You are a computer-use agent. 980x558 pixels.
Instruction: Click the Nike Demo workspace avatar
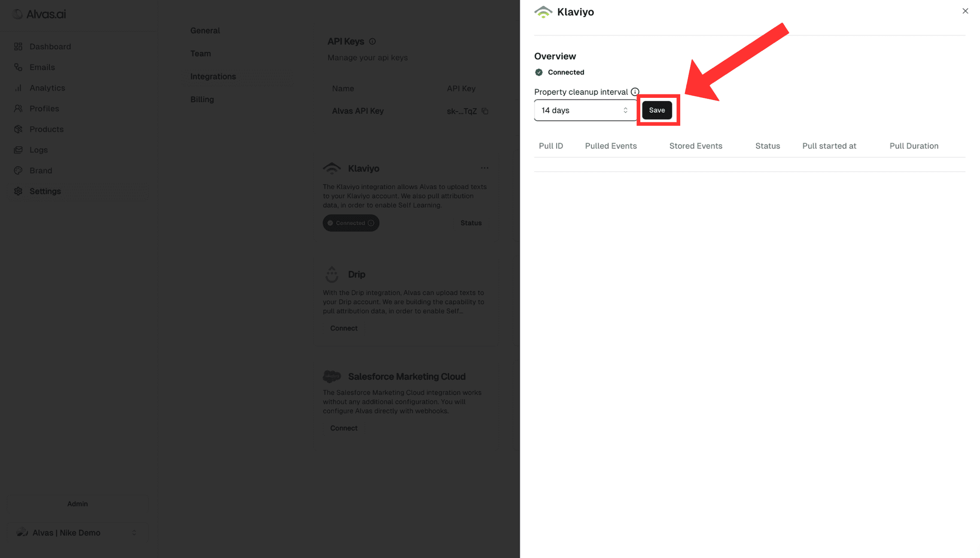pyautogui.click(x=21, y=533)
